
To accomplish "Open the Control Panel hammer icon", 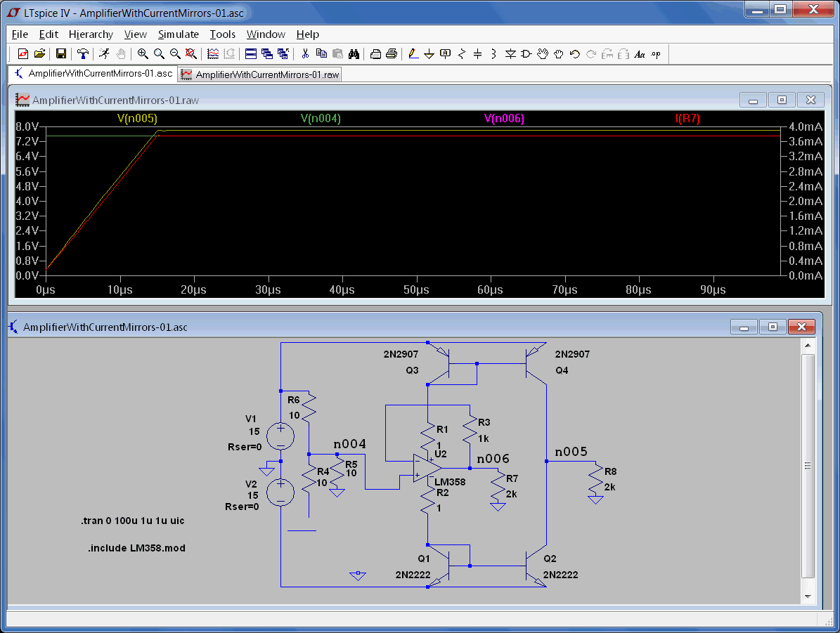I will (82, 54).
